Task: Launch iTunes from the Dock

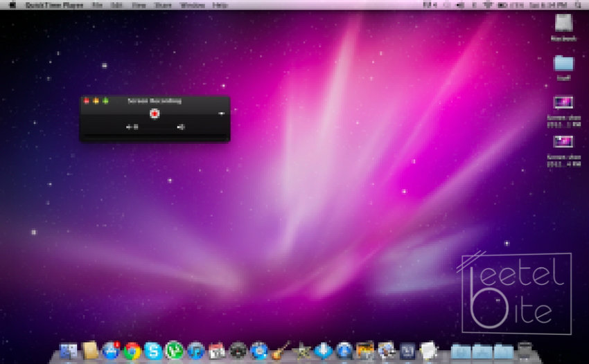Action: [195, 352]
